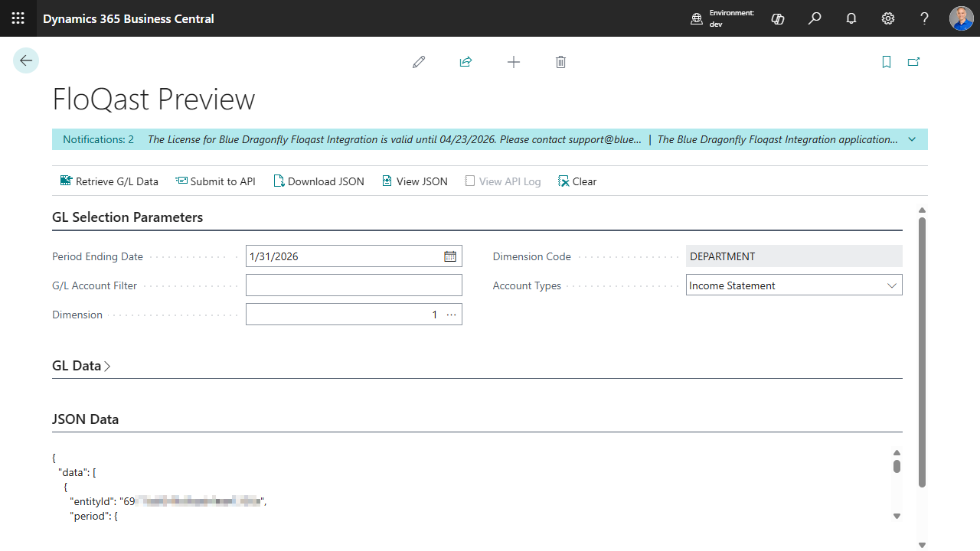Click the Environment dev icon
The width and height of the screenshot is (980, 551).
click(x=697, y=18)
